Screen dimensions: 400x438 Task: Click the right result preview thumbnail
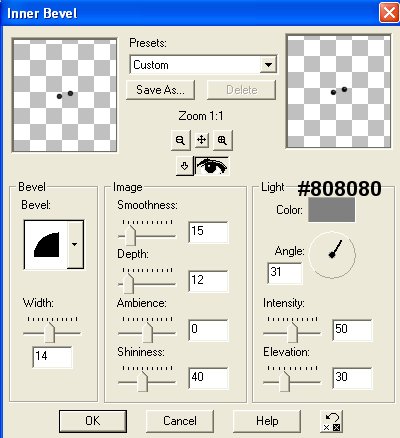click(339, 91)
